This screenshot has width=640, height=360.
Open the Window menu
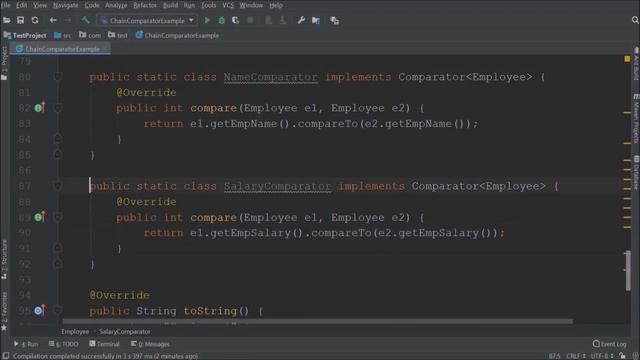click(x=251, y=5)
